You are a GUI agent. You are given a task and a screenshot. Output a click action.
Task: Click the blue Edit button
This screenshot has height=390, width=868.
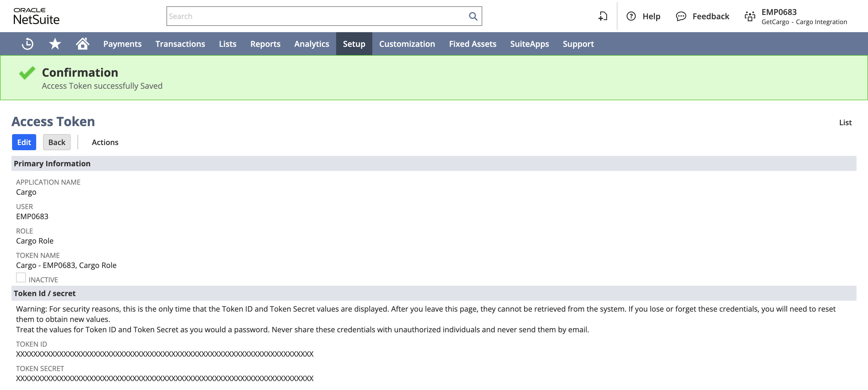tap(24, 142)
